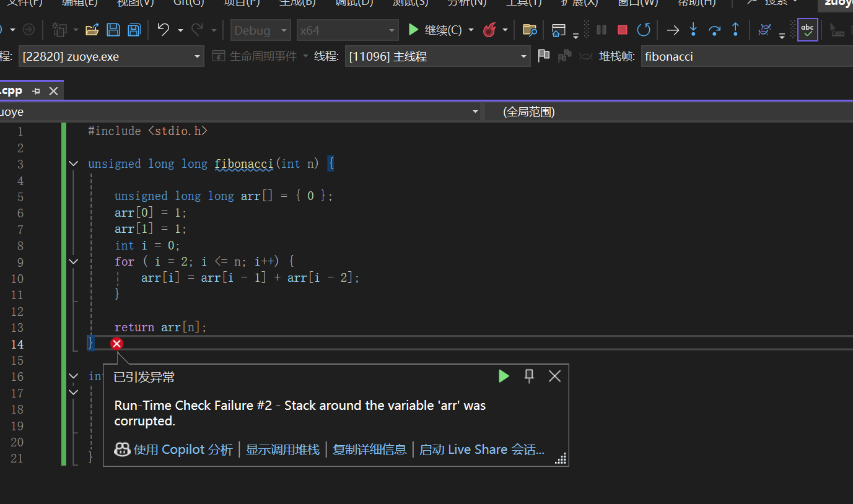The height and width of the screenshot is (504, 853).
Task: Open the process dropdown showing zuoye.exe
Action: pos(111,56)
